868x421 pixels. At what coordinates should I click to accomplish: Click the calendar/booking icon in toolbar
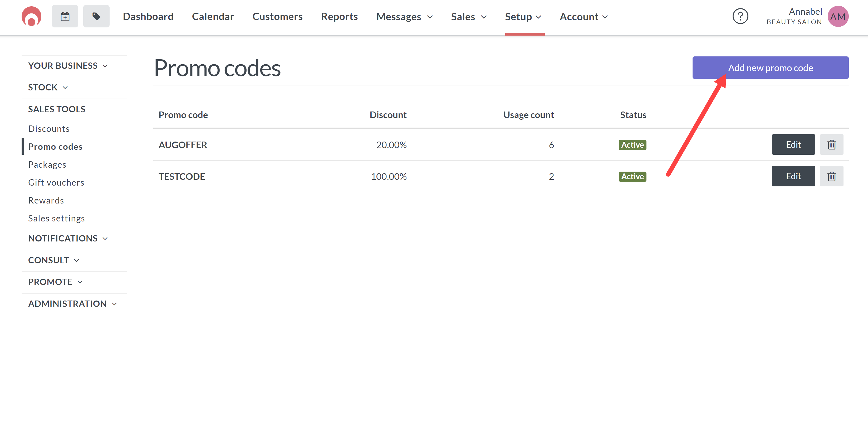pos(65,17)
